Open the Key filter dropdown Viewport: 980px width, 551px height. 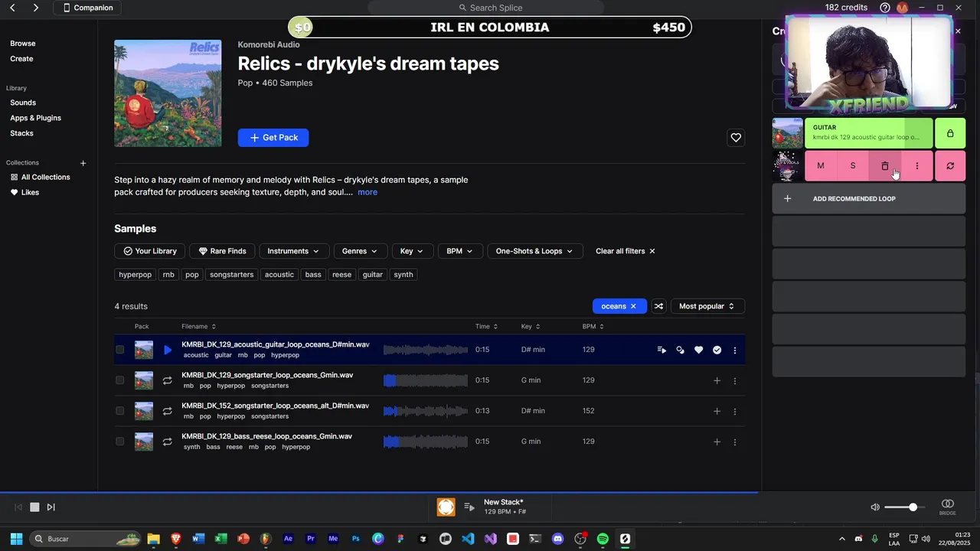(x=412, y=251)
